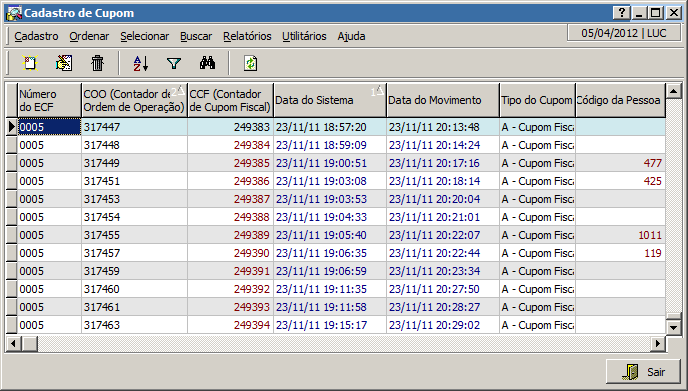Click the horizontal scrollbar right arrow

657,343
